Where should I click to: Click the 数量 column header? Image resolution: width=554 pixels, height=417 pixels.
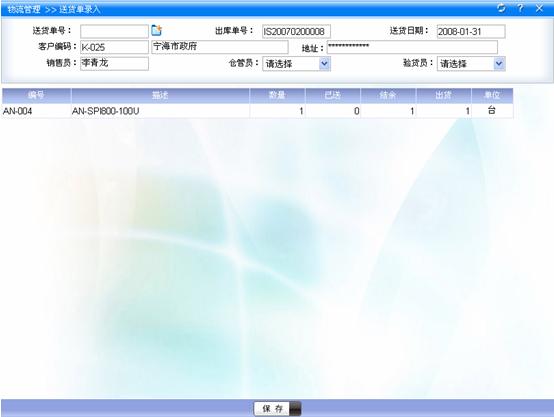[x=277, y=95]
